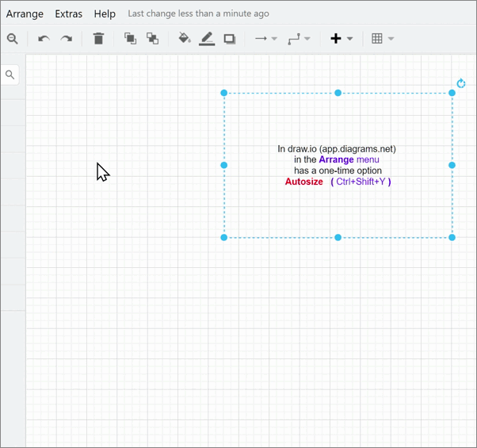Click the '( Ctrl+Shift+Y )' text

click(361, 182)
